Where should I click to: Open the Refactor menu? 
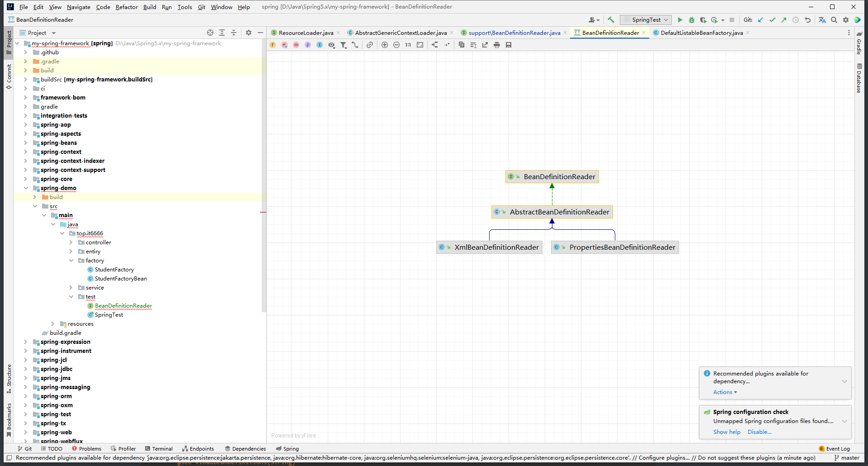coord(127,7)
